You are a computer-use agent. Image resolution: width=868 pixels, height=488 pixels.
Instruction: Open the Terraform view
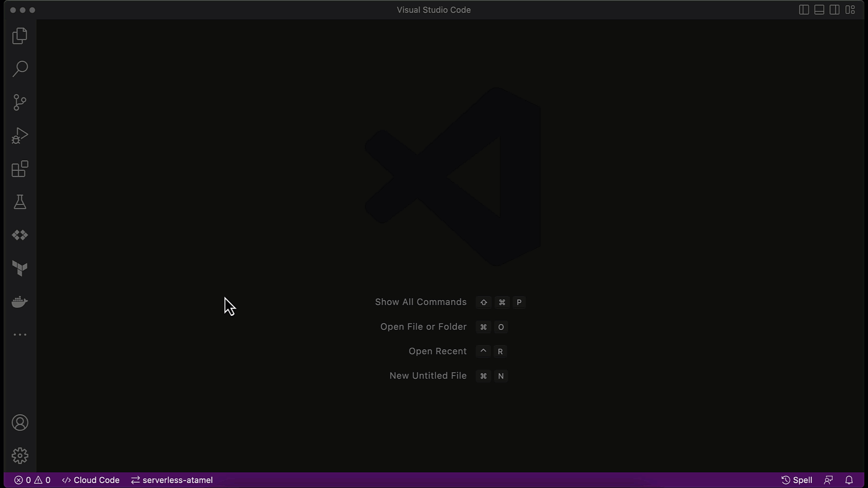click(x=20, y=268)
